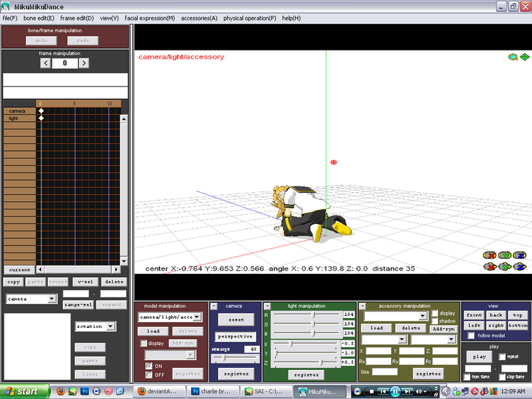
Task: Click the red camera center target marker
Action: (334, 162)
